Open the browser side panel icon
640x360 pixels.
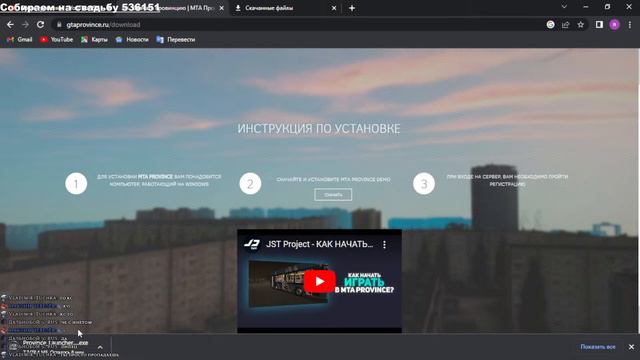coord(599,25)
